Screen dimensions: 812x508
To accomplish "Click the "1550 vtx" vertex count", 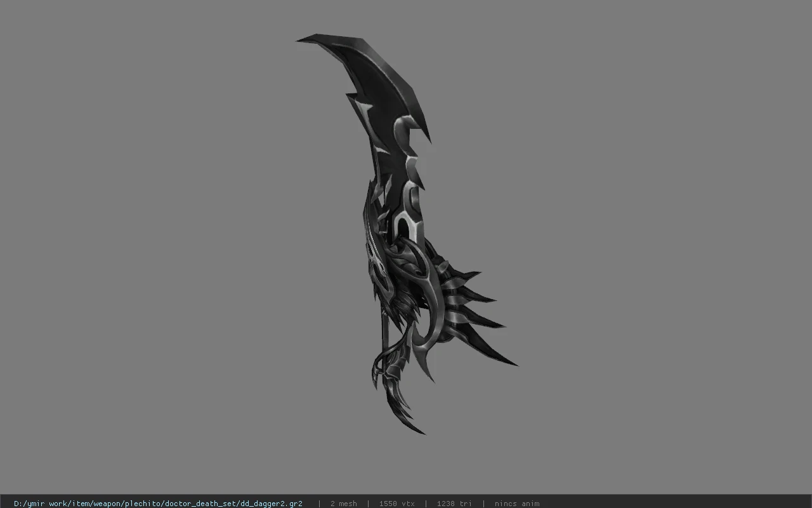I will click(396, 504).
